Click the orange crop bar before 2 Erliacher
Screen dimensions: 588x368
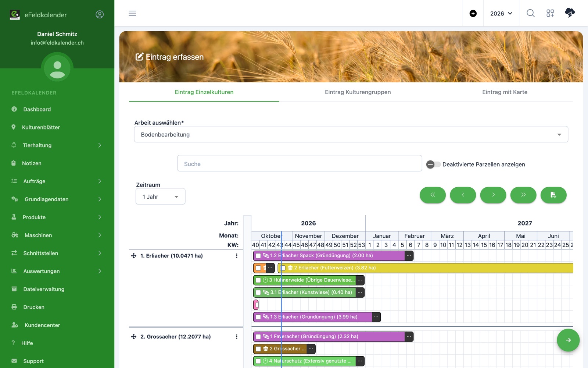[x=264, y=268]
